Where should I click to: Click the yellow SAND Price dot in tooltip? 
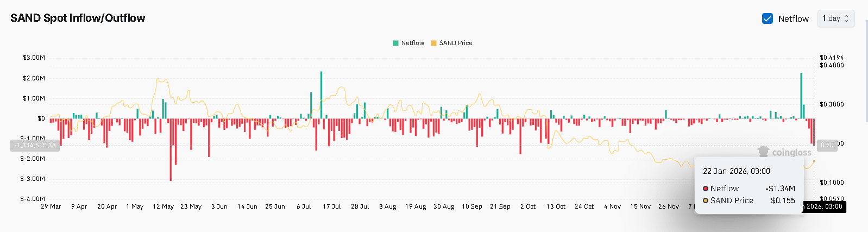[x=706, y=200]
